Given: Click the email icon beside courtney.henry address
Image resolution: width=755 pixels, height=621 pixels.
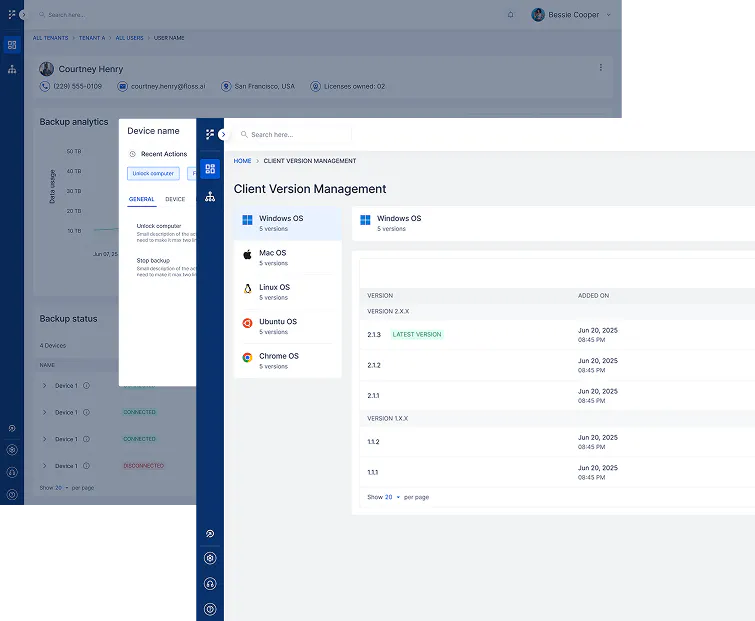Looking at the screenshot, I should tap(122, 86).
